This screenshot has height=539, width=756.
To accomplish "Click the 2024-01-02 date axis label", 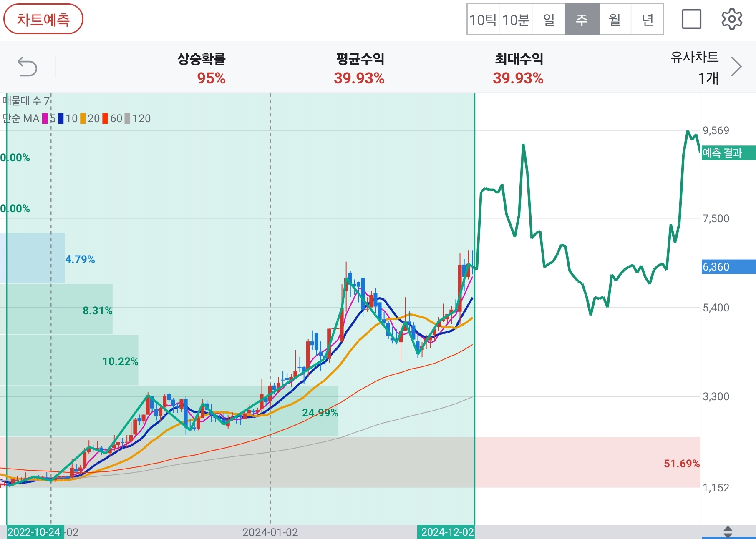I will click(270, 532).
